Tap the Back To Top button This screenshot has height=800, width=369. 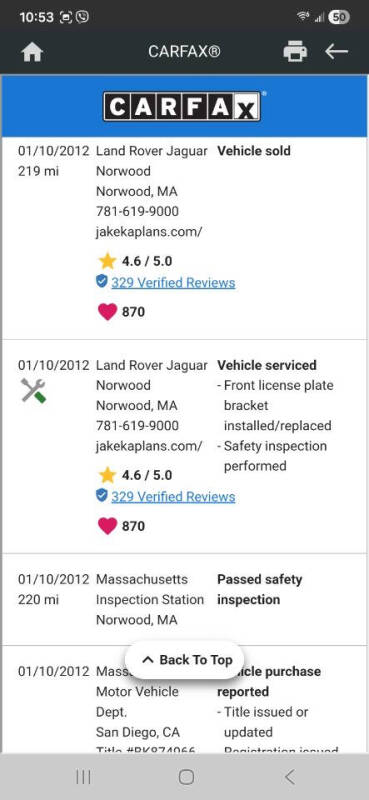(x=185, y=660)
